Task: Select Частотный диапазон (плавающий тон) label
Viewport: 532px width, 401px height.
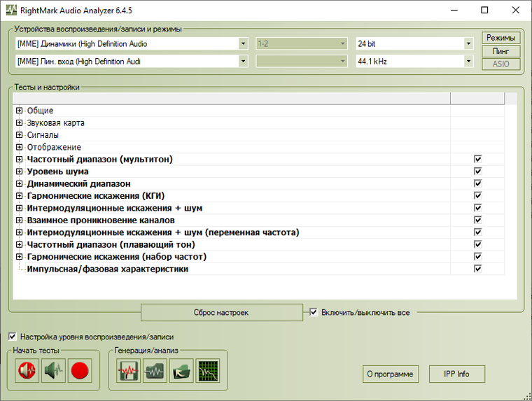Action: tap(111, 245)
